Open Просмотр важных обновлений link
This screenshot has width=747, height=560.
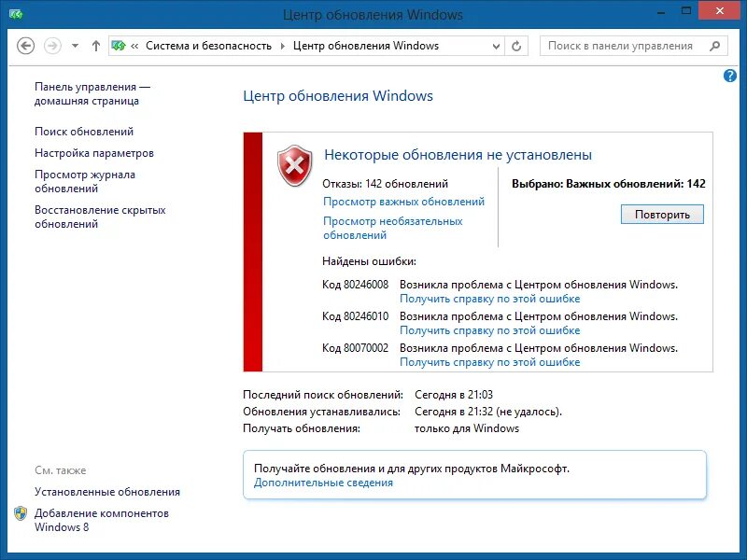pyautogui.click(x=403, y=202)
